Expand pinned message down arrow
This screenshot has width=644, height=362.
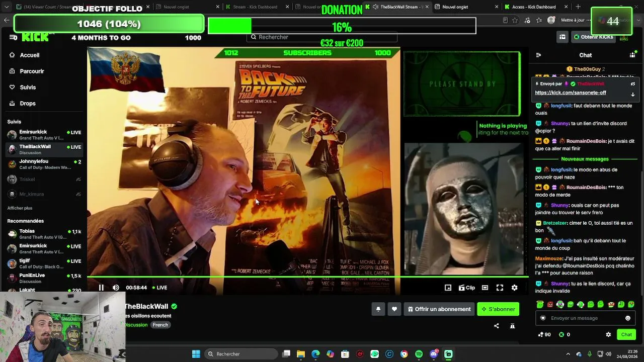click(x=633, y=94)
